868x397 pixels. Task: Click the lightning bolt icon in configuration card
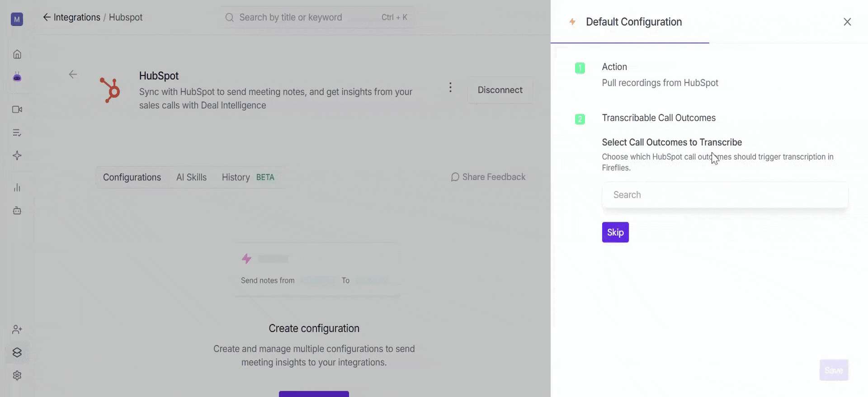(246, 259)
